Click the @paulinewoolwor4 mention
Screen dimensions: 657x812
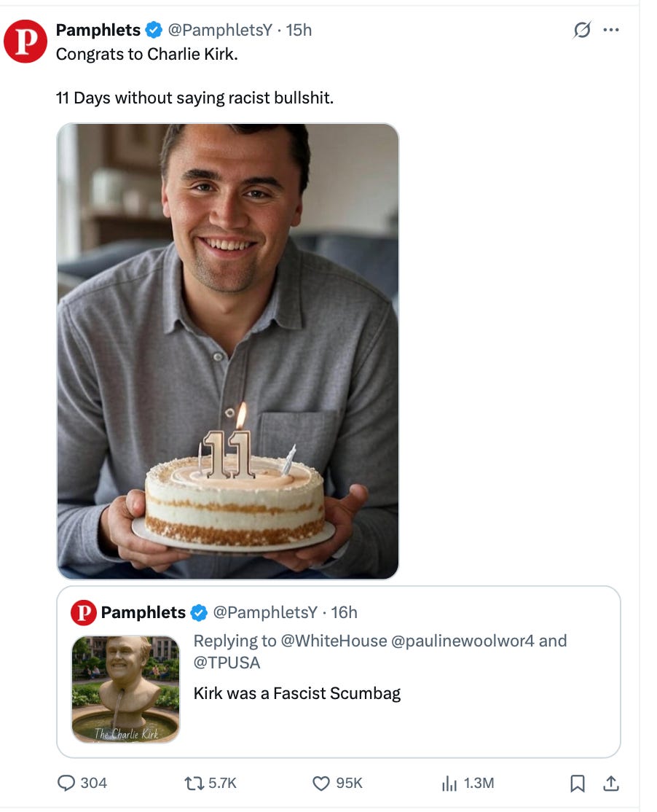pyautogui.click(x=463, y=641)
